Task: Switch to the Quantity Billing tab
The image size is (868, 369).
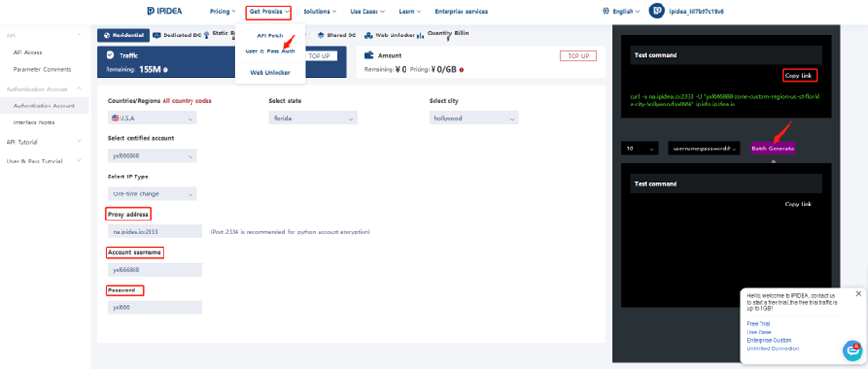Action: click(444, 35)
